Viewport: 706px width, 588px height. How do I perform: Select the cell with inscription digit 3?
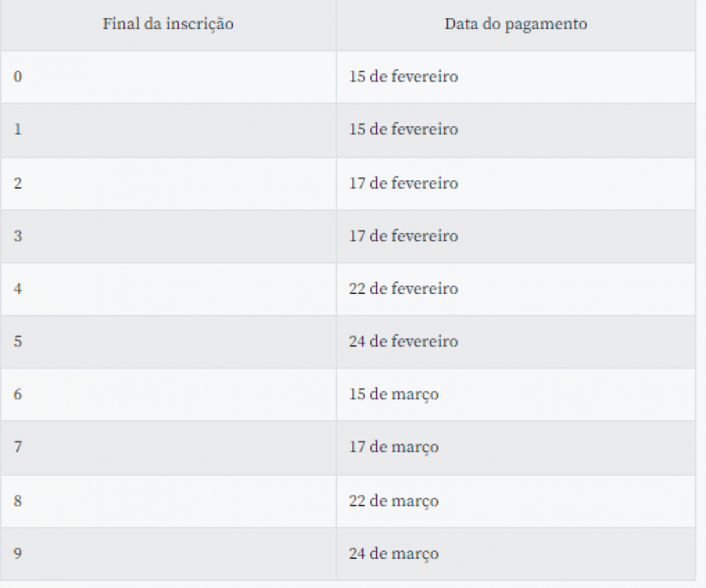click(168, 236)
